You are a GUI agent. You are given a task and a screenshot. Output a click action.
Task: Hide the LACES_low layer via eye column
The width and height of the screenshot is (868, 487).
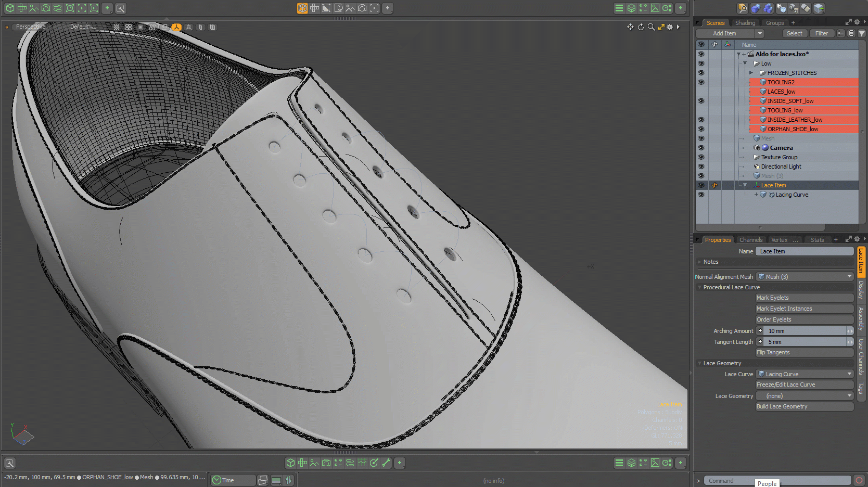click(x=701, y=92)
